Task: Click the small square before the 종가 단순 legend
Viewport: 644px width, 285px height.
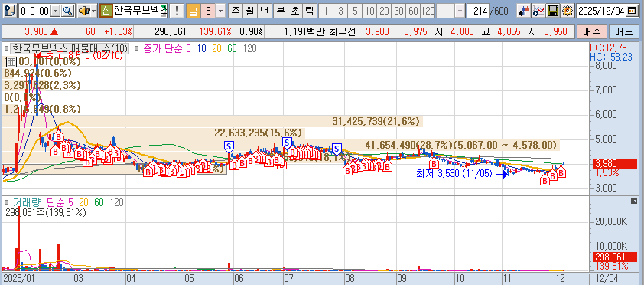Action: pyautogui.click(x=137, y=48)
